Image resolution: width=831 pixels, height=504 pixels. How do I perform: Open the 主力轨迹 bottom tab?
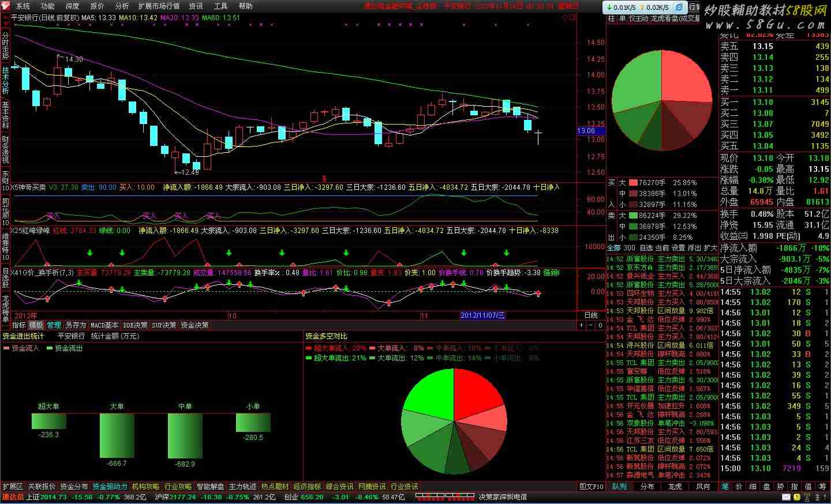tap(242, 487)
